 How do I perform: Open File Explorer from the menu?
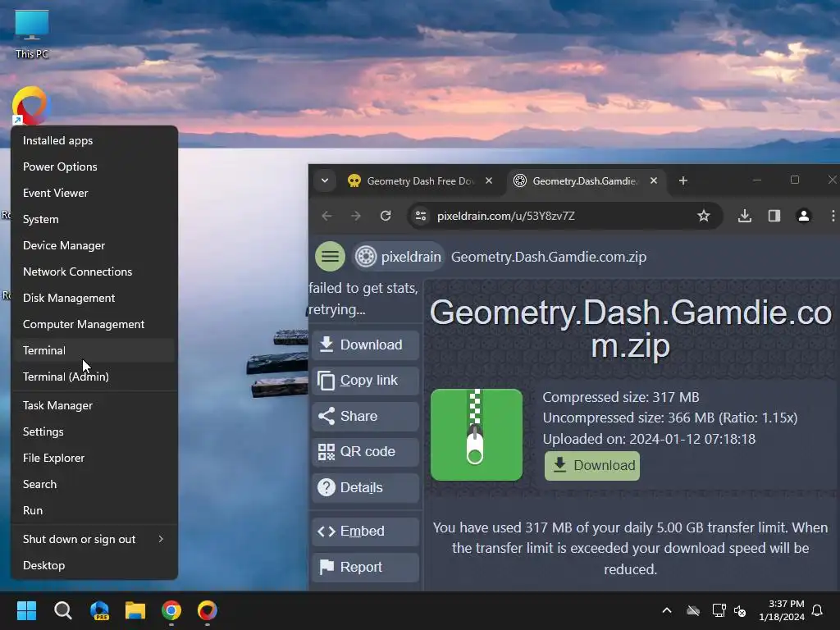[x=94, y=458]
